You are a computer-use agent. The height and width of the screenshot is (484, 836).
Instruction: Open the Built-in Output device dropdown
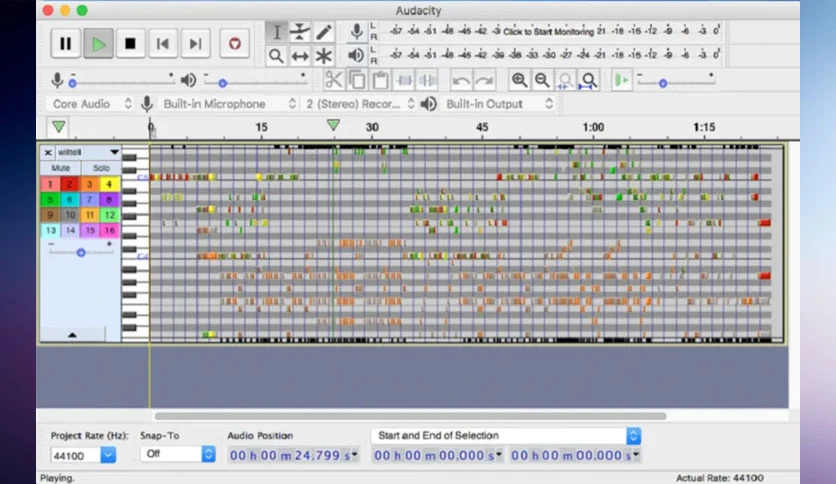(x=499, y=103)
